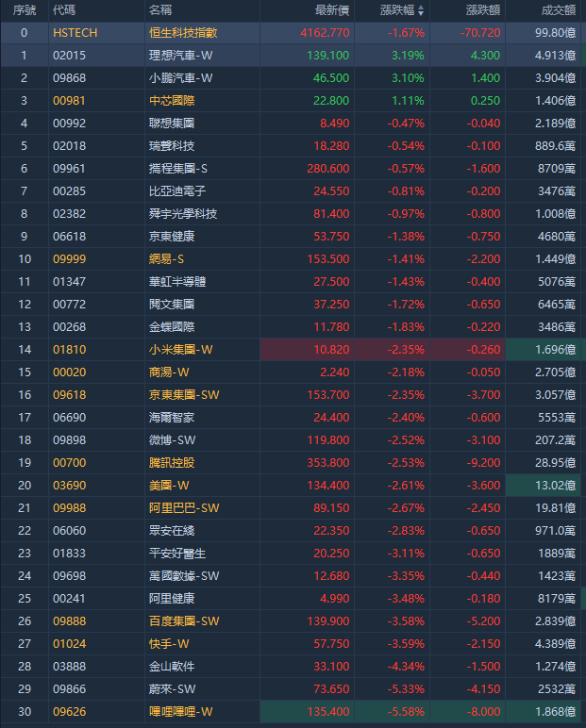This screenshot has height=728, width=586.
Task: Click 騰訊控股 stock name
Action: click(x=172, y=462)
